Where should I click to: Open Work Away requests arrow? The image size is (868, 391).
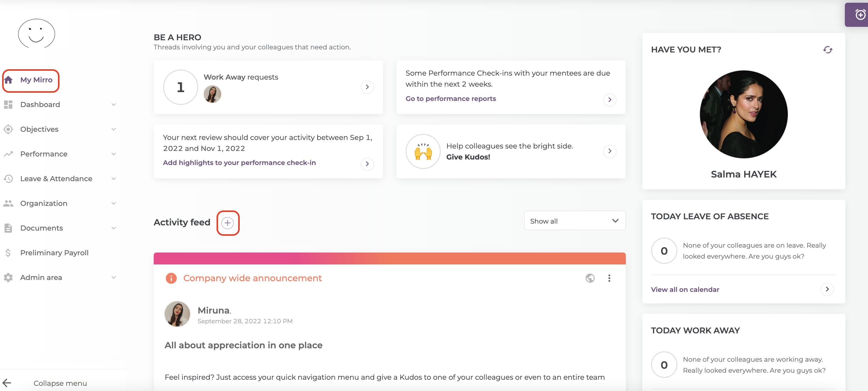(367, 87)
